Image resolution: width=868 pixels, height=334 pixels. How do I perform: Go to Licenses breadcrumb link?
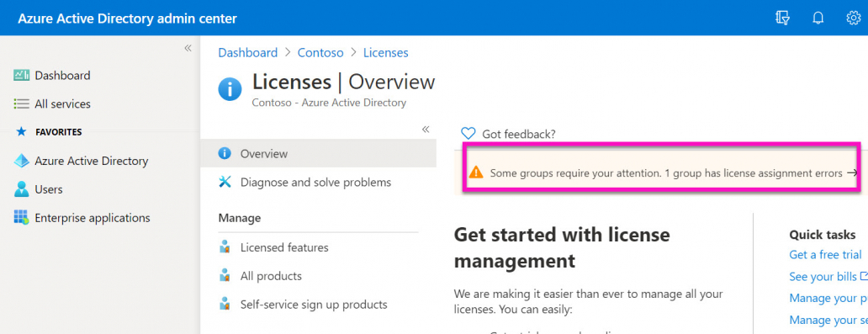tap(386, 53)
